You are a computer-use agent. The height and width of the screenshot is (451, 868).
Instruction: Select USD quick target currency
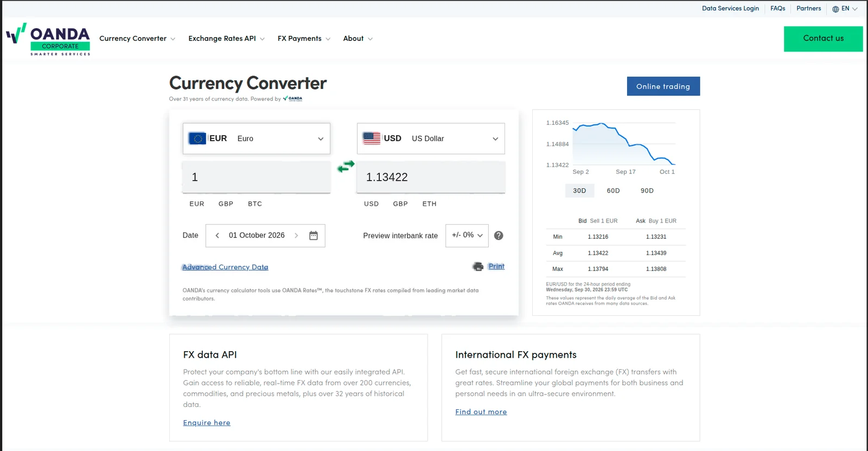click(372, 204)
